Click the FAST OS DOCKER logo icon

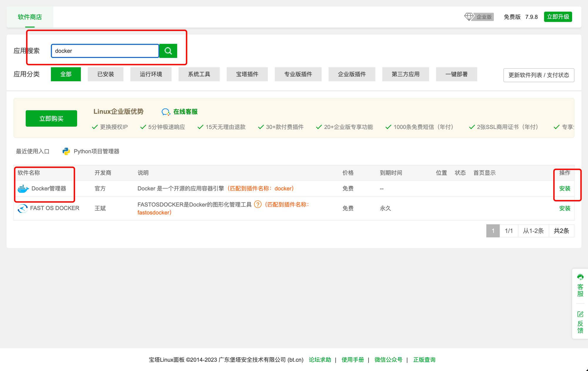point(23,208)
